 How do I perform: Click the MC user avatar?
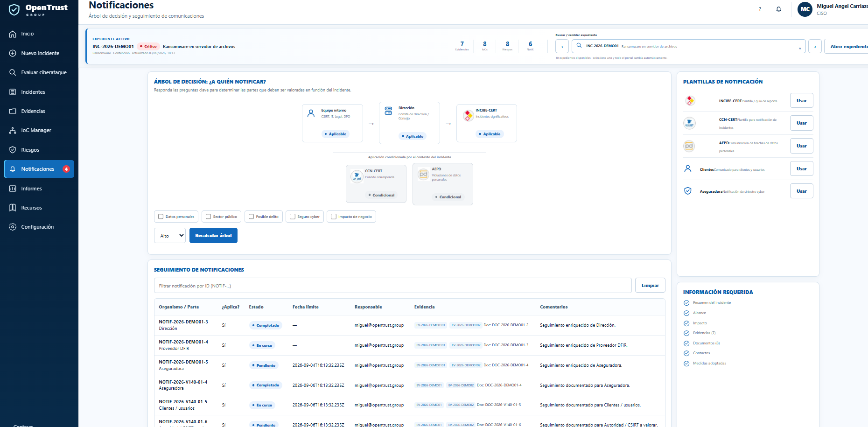[x=805, y=9]
